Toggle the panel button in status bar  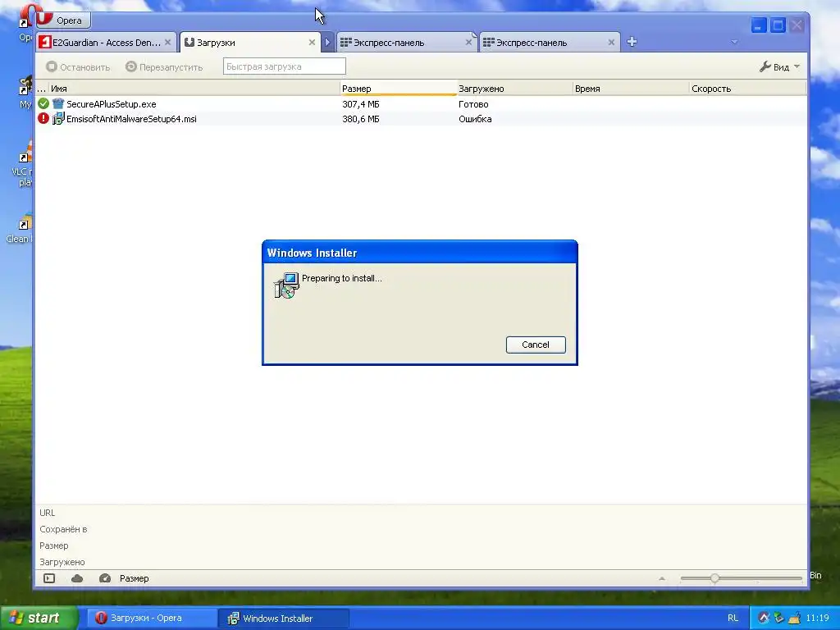49,578
